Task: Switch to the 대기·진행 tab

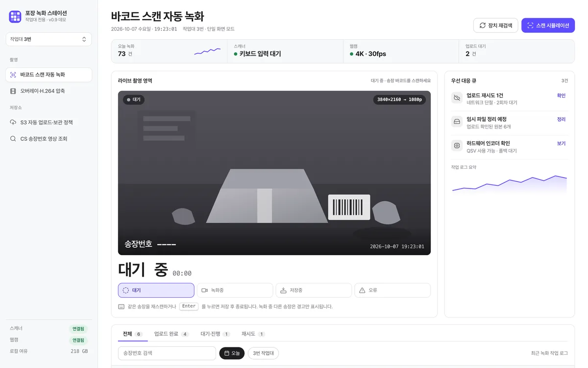Action: click(215, 334)
